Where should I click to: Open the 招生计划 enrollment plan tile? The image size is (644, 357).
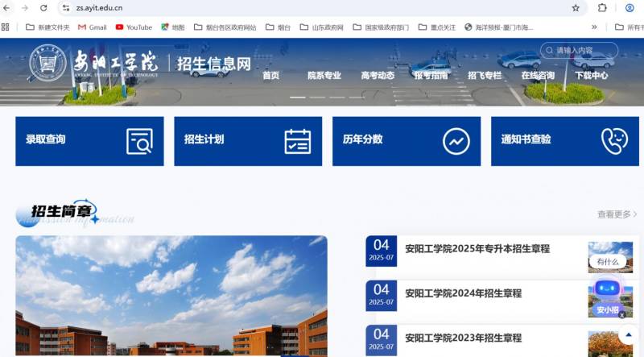[248, 141]
